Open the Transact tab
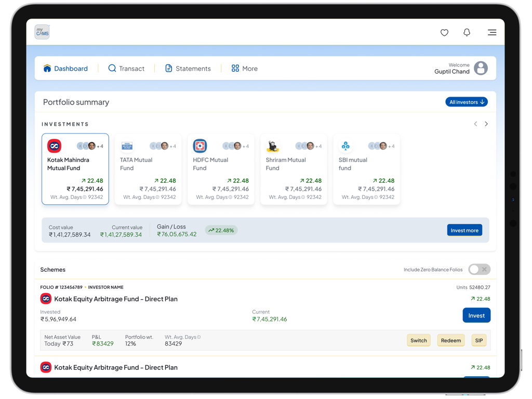The height and width of the screenshot is (399, 532). coord(126,69)
